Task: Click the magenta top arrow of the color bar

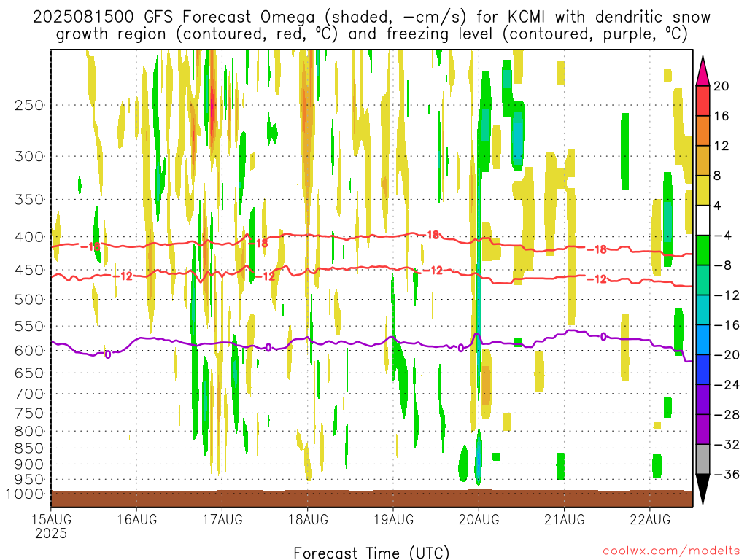Action: tap(703, 72)
